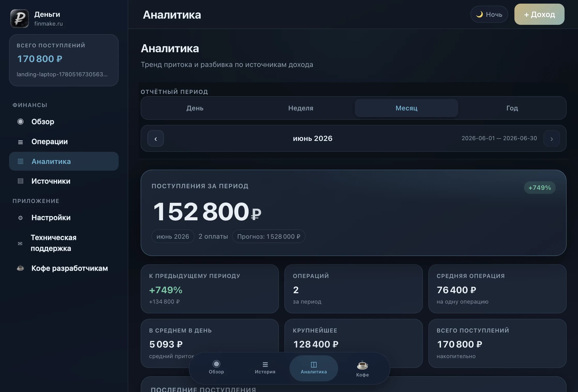
Task: Click the + Доход button
Action: point(539,14)
